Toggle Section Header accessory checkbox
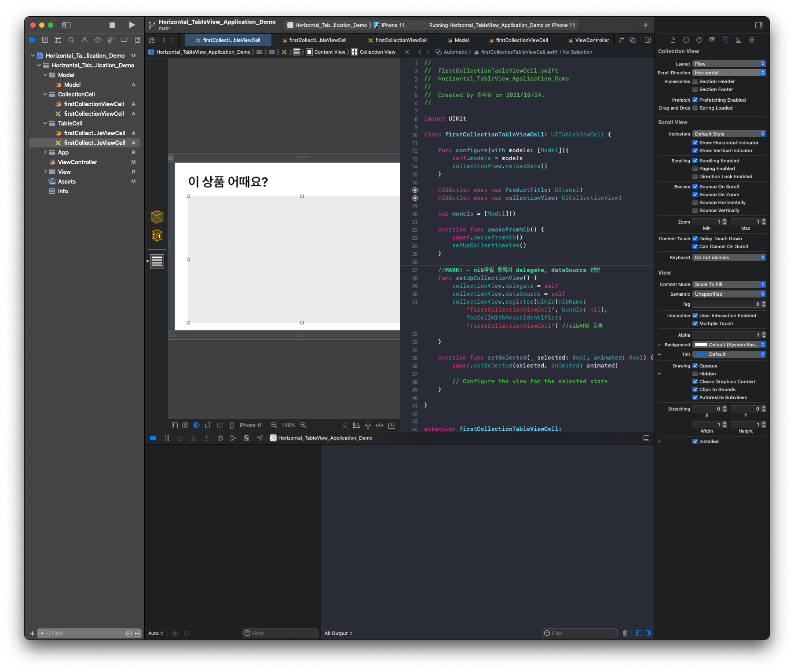This screenshot has height=672, width=794. (x=695, y=81)
